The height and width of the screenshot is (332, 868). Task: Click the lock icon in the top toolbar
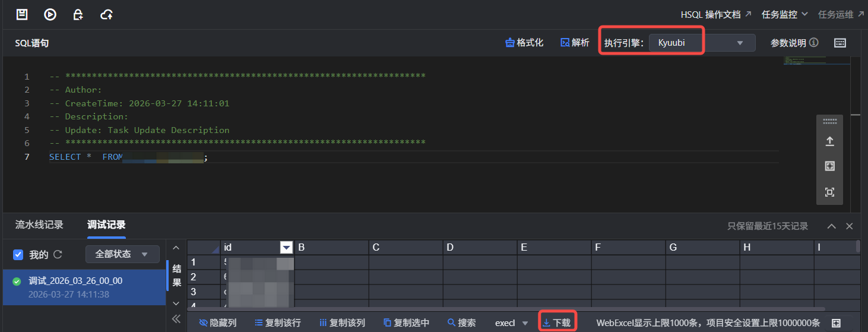coord(78,14)
